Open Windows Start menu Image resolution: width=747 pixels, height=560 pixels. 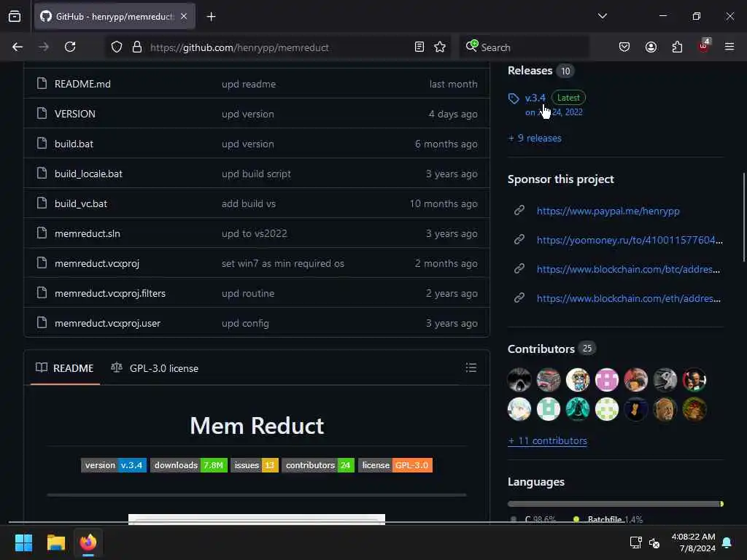(x=23, y=542)
